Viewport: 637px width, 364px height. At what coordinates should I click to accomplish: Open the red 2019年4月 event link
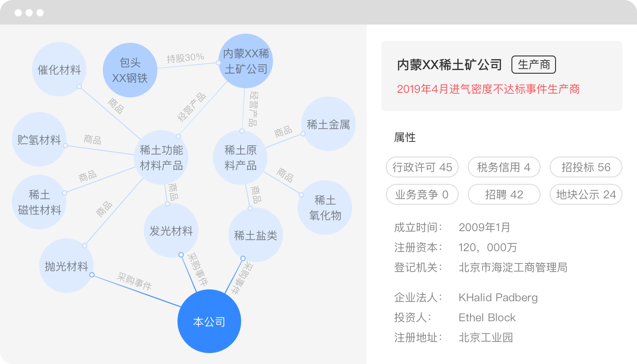488,89
